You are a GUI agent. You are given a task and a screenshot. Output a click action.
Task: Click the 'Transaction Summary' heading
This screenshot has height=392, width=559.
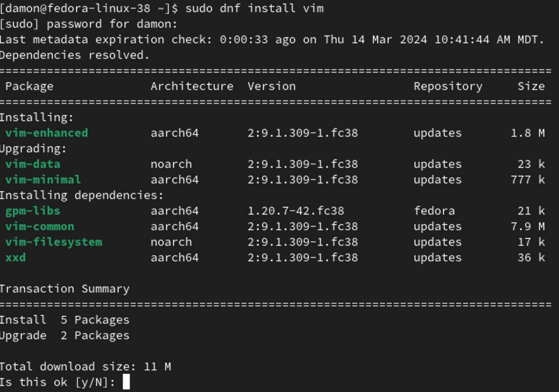click(x=64, y=289)
